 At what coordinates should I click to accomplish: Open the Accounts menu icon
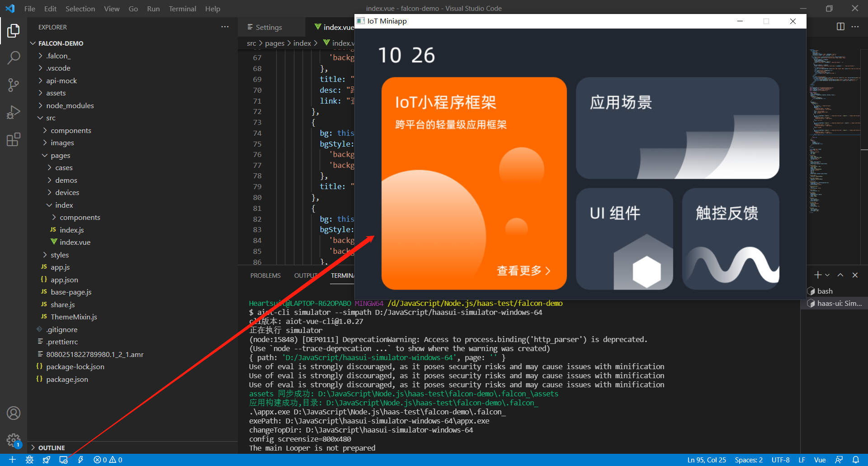(14, 413)
